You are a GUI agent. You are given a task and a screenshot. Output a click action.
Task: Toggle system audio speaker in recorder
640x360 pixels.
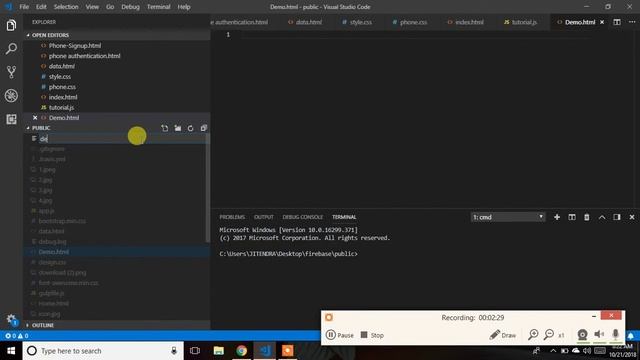tap(599, 335)
